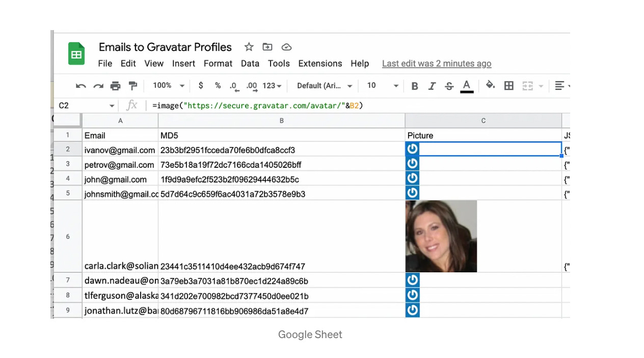Open the Extensions menu

click(320, 63)
